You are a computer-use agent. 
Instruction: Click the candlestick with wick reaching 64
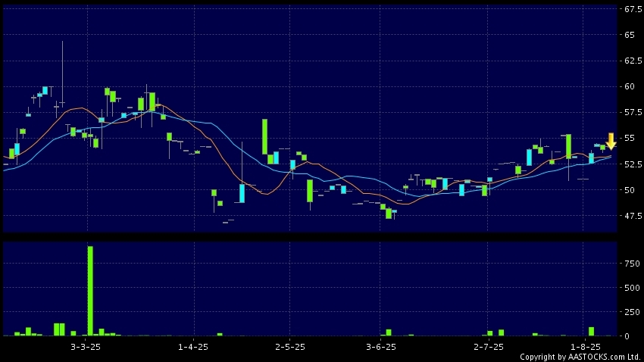point(62,74)
